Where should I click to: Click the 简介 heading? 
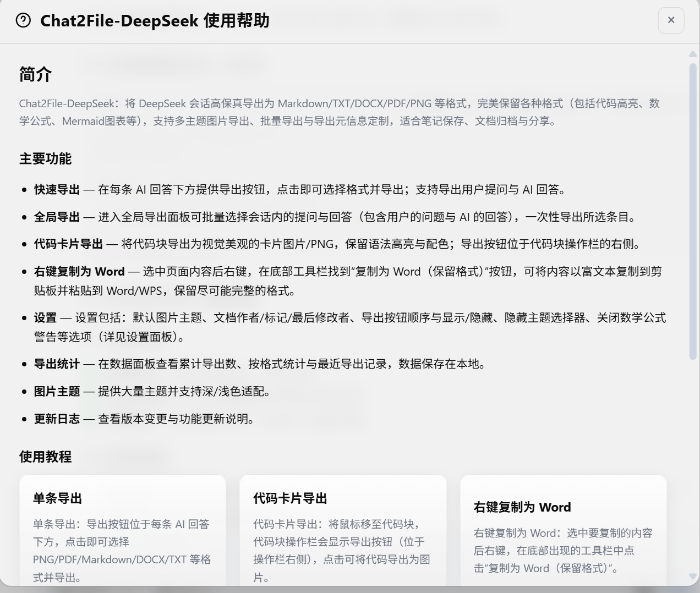point(36,74)
